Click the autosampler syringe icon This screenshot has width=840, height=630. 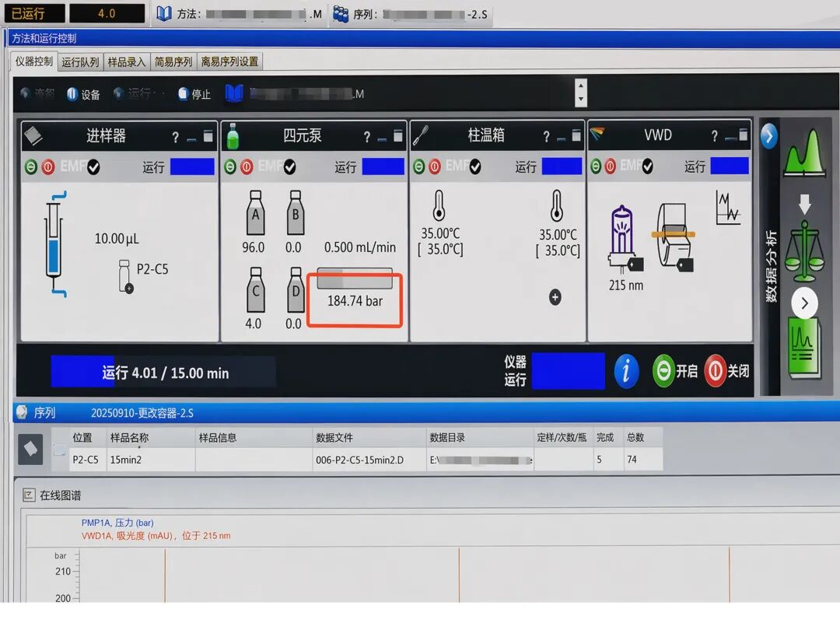(54, 243)
